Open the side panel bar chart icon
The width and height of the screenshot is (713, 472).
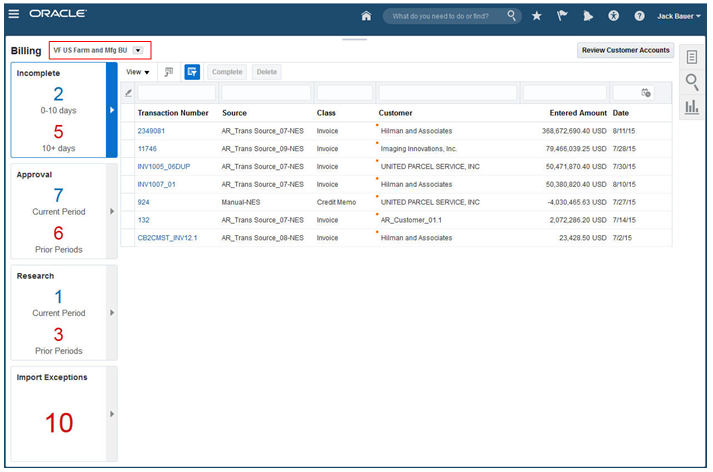click(x=691, y=106)
